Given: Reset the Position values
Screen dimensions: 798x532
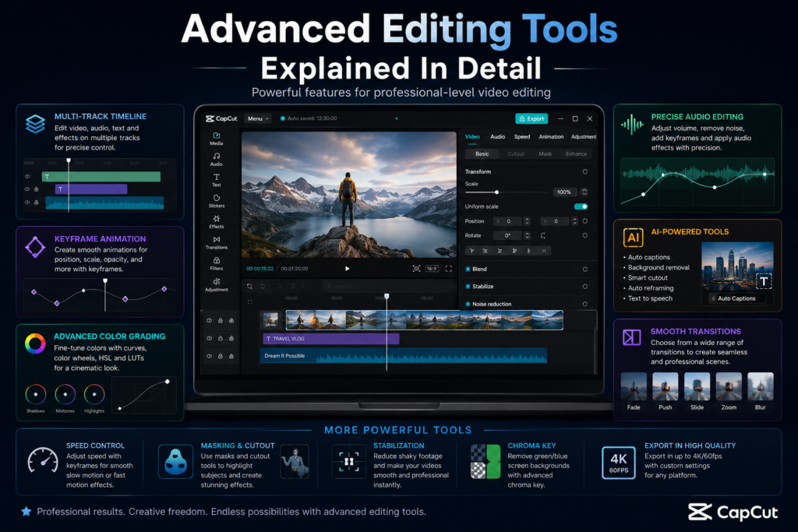Looking at the screenshot, I should [x=584, y=221].
